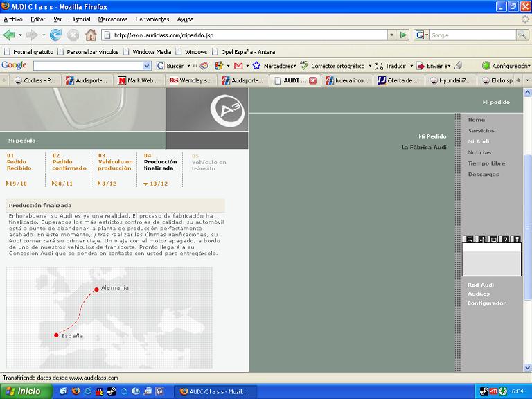Click the Enviar a icon in the Google toolbar
532x399 pixels.
pyautogui.click(x=420, y=66)
